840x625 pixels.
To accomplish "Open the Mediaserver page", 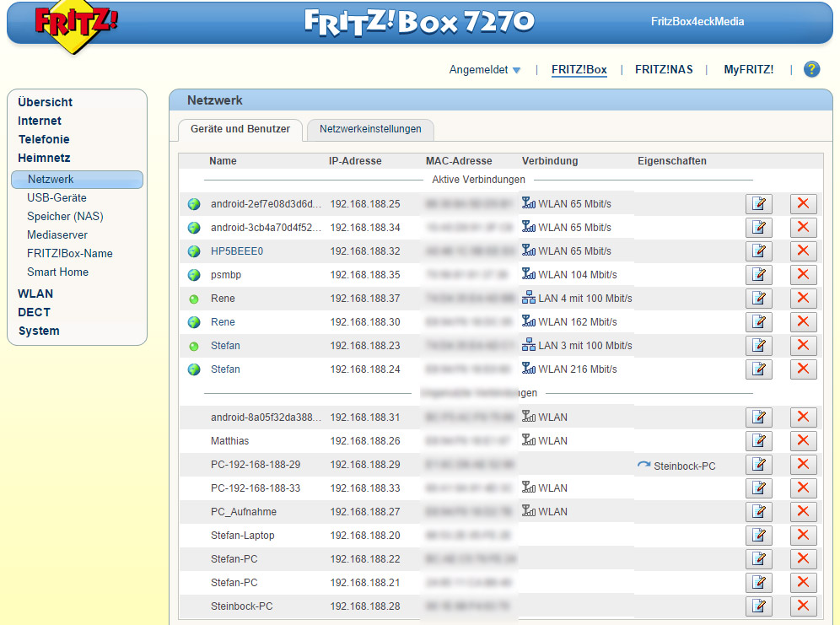I will (57, 235).
